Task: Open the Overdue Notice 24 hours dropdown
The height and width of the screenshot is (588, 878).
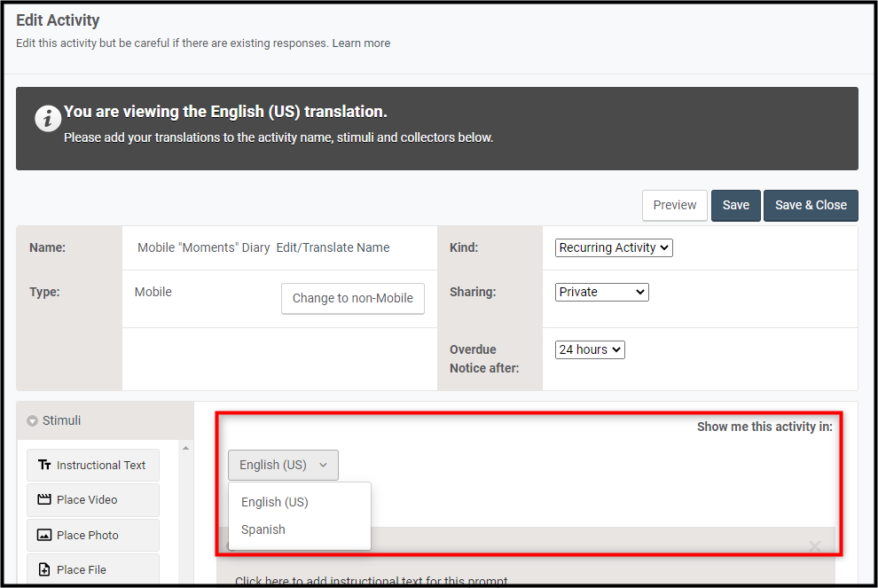Action: click(590, 349)
